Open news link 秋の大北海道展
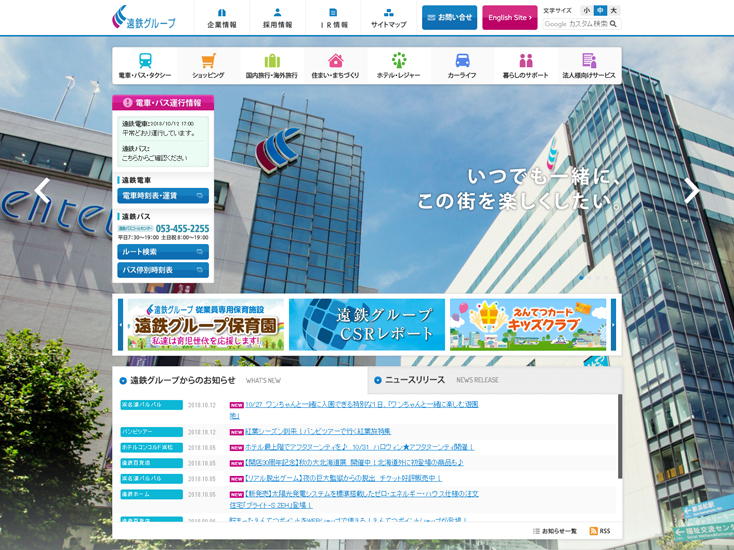Viewport: 734px width, 550px height. pos(354,462)
